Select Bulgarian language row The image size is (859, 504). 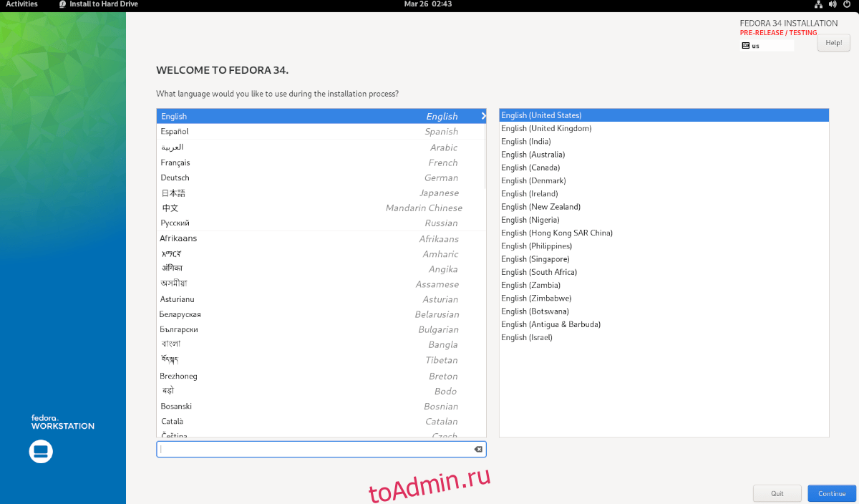(x=321, y=329)
